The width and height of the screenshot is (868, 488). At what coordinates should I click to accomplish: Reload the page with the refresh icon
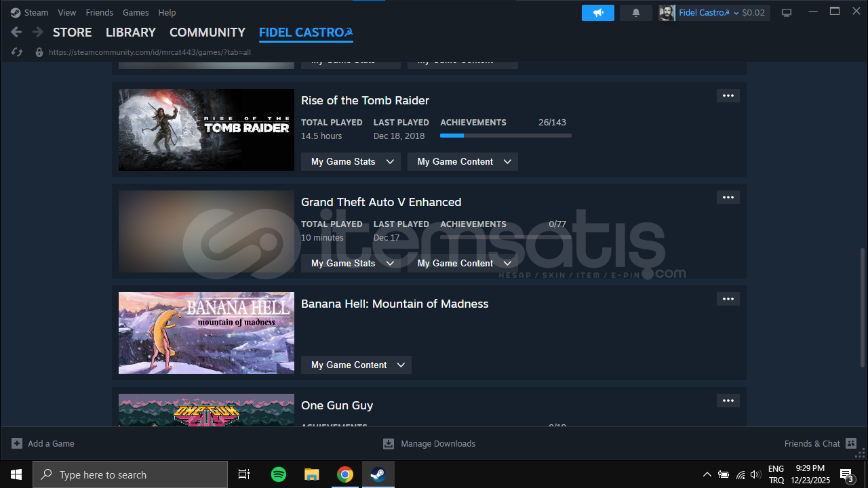[17, 52]
